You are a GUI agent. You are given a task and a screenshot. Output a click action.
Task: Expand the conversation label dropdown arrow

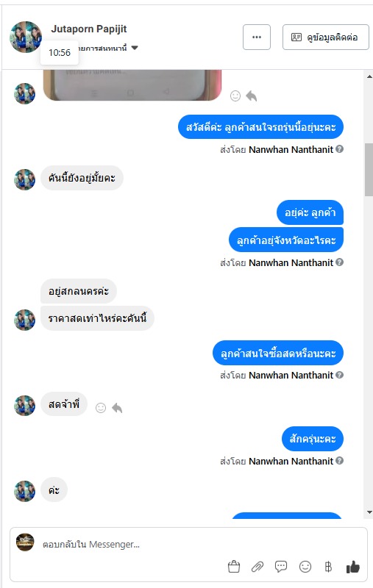(x=135, y=48)
